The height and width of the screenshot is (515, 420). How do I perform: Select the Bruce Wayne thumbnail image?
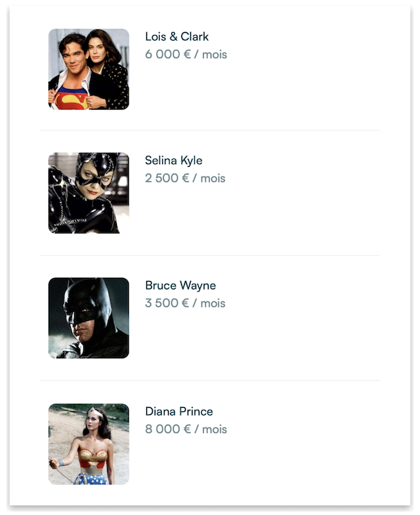click(88, 318)
